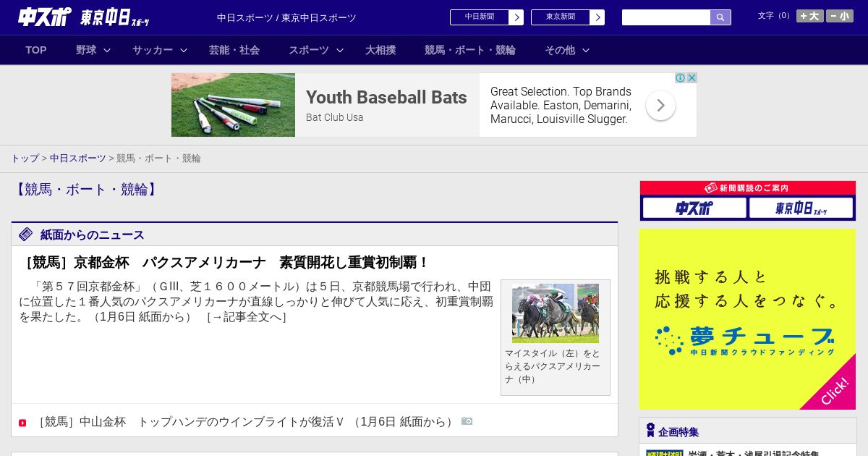Screen dimensions: 868x456
Task: Click the ad's round next arrow button
Action: (660, 106)
